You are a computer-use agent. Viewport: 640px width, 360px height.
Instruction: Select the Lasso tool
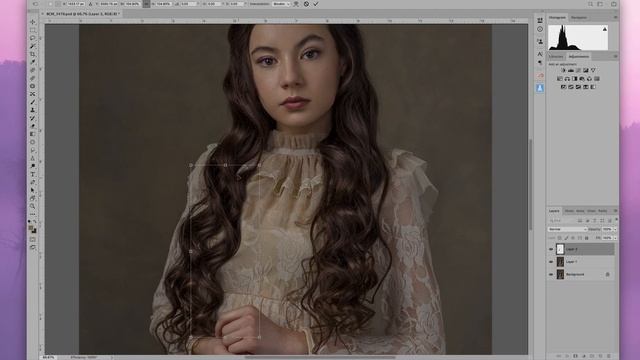(x=33, y=38)
